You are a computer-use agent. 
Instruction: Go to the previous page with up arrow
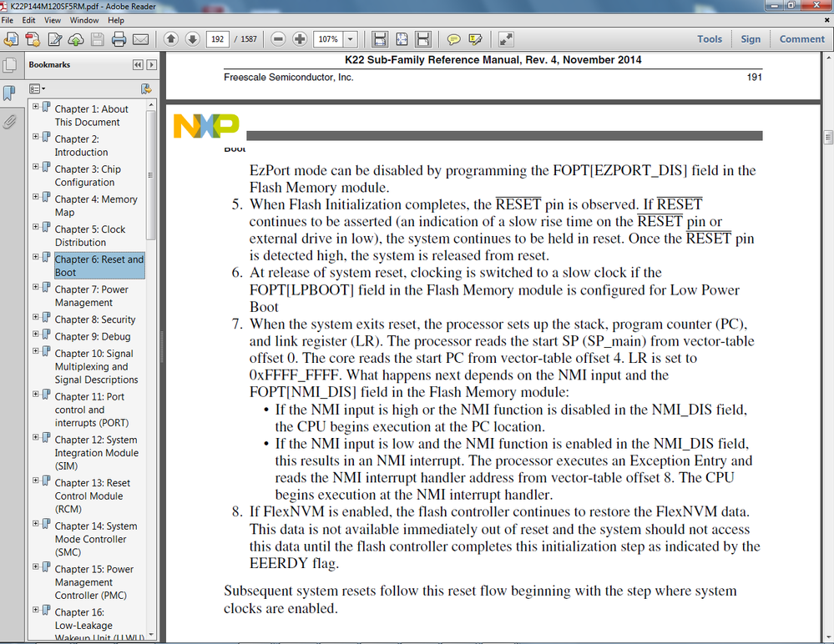[171, 38]
